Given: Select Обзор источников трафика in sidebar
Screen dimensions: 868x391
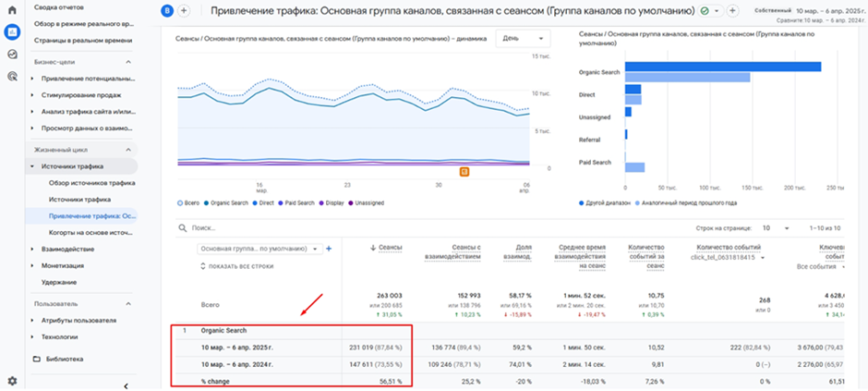Looking at the screenshot, I should (x=92, y=183).
